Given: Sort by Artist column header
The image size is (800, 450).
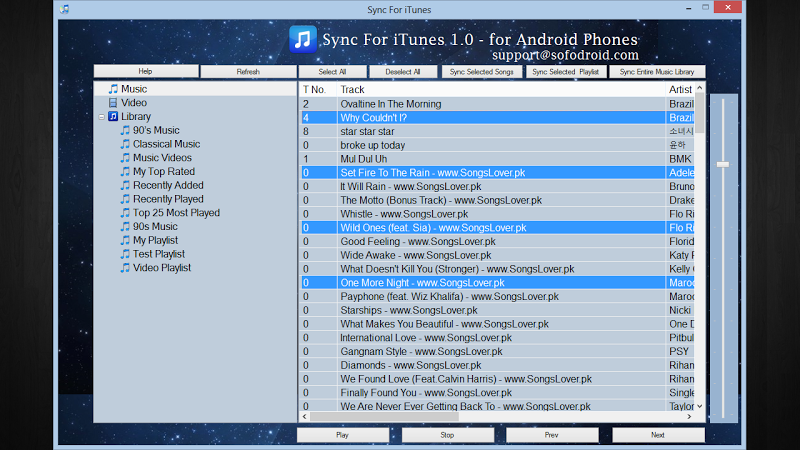Looking at the screenshot, I should click(680, 89).
